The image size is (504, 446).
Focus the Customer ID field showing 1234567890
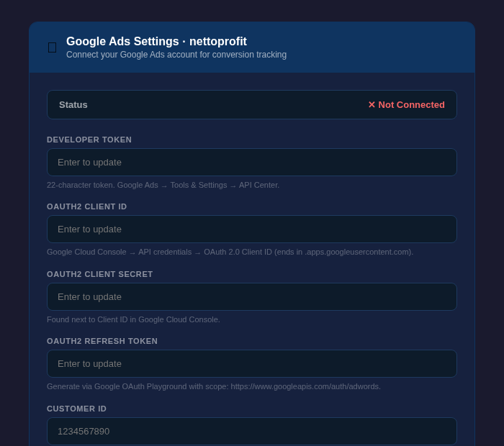[x=252, y=431]
